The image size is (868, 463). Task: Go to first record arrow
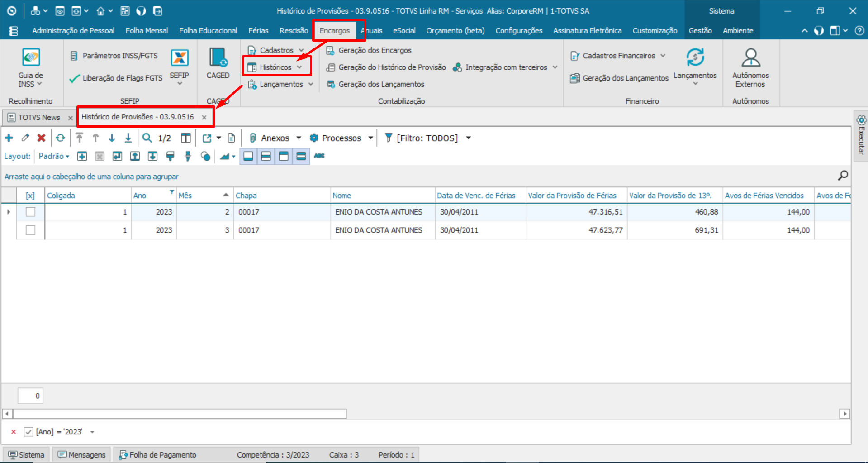80,138
